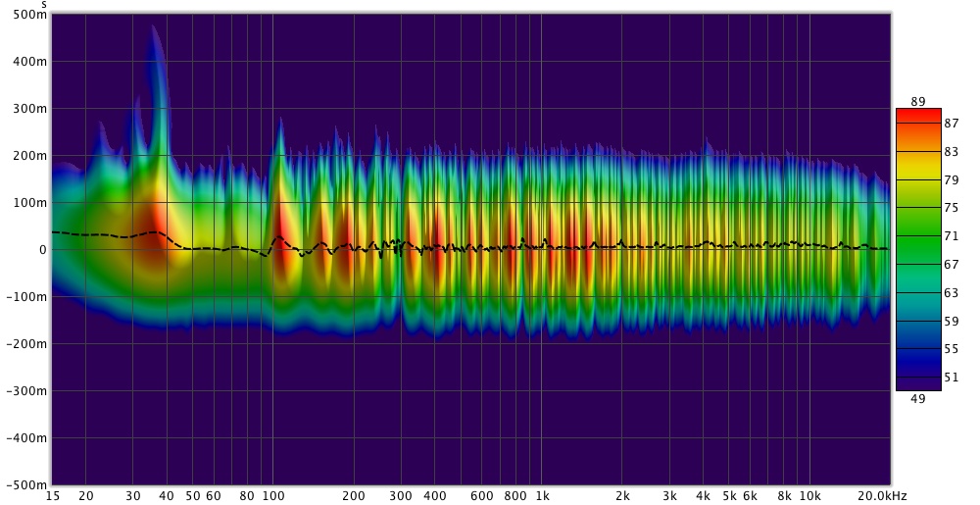This screenshot has height=505, width=980.
Task: Click the 30 Hz frequency axis label
Action: coord(132,496)
